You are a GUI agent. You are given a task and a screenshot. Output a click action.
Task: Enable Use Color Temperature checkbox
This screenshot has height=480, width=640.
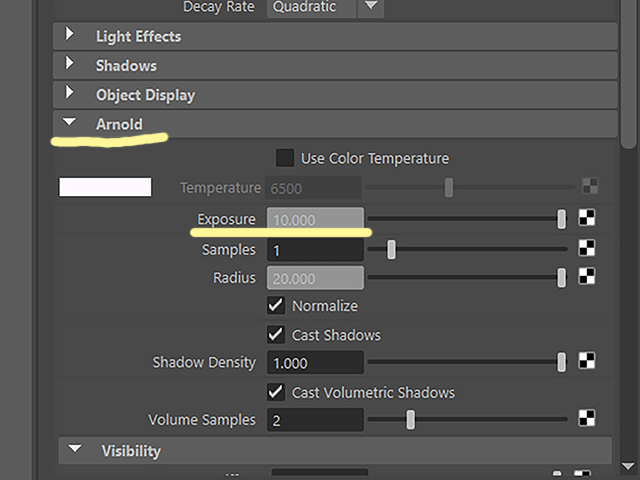coord(284,158)
